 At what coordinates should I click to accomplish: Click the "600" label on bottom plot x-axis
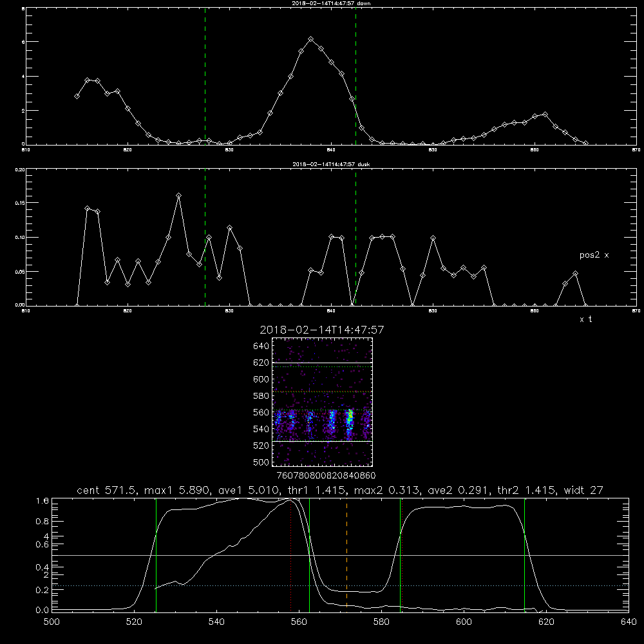pyautogui.click(x=464, y=622)
